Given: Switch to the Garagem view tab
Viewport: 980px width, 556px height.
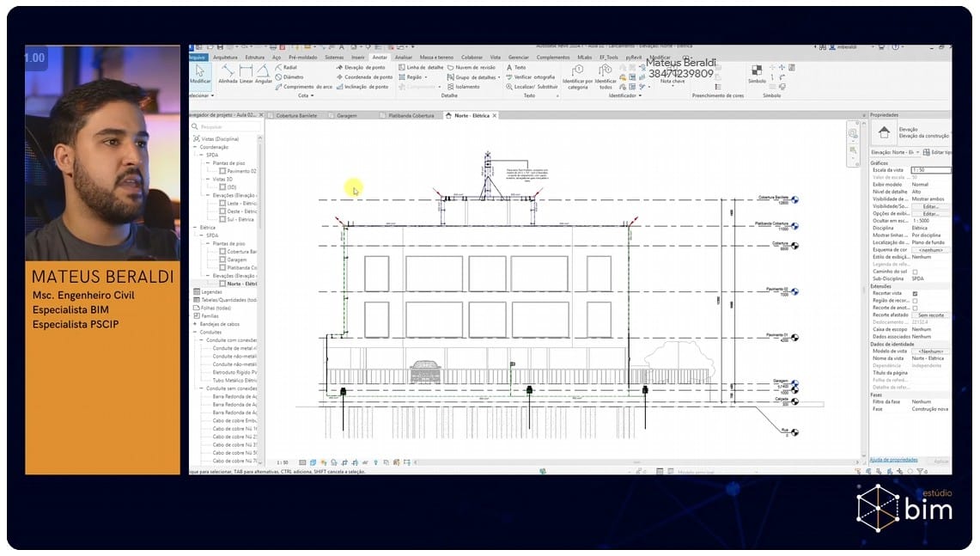Looking at the screenshot, I should (x=346, y=115).
